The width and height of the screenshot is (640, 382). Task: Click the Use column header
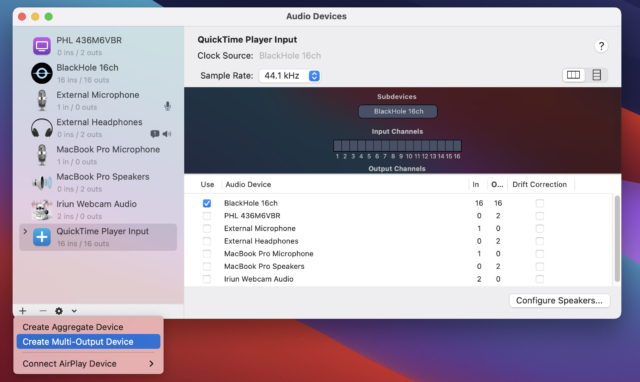coord(207,184)
